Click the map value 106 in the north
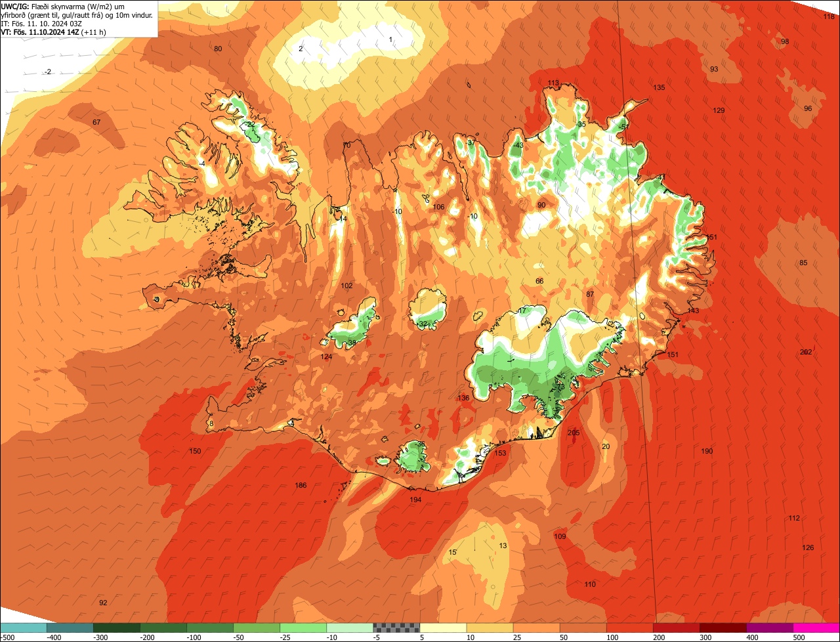 (438, 207)
